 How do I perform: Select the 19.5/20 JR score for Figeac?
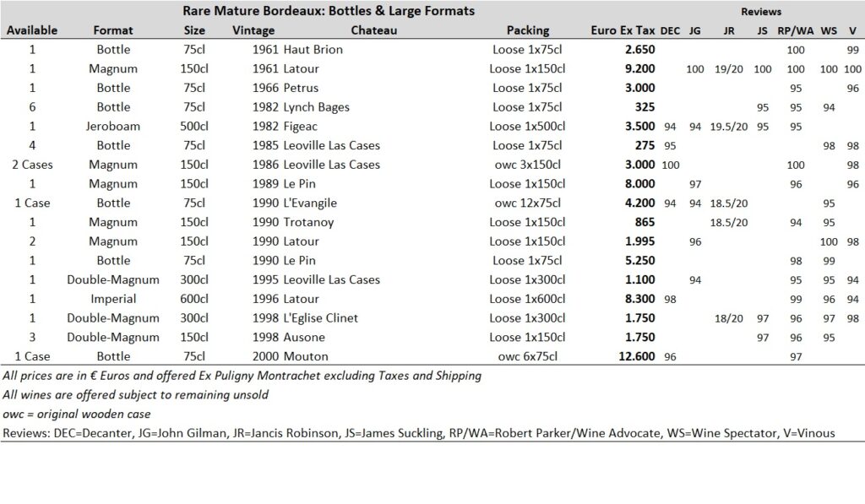tap(729, 127)
